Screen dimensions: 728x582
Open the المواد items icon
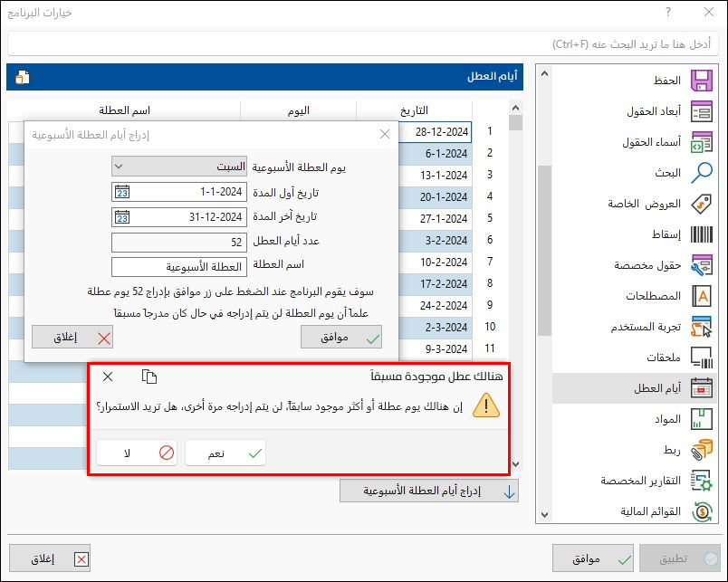[701, 419]
